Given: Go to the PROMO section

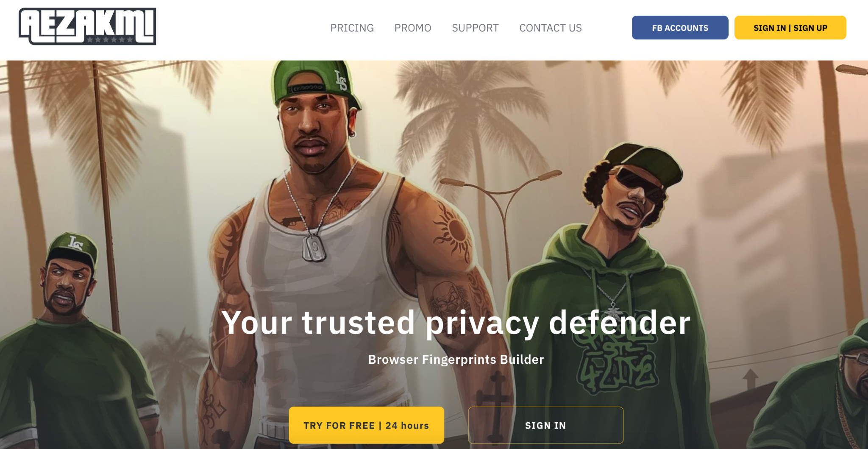Looking at the screenshot, I should [412, 28].
